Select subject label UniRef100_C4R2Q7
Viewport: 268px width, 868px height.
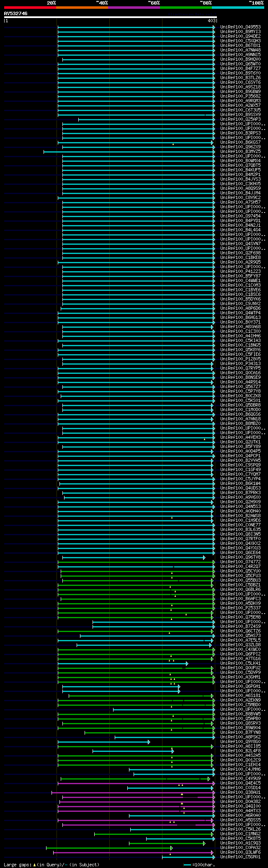click(x=241, y=566)
